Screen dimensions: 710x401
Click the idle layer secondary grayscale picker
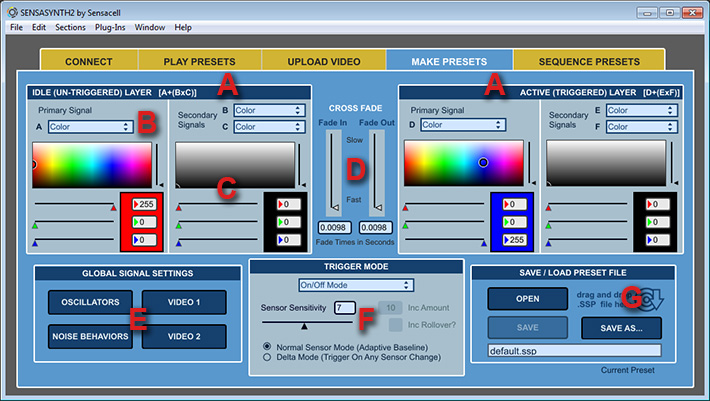235,165
